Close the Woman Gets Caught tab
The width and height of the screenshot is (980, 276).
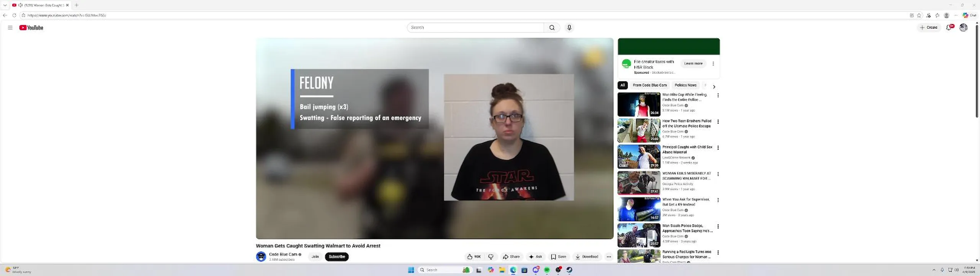67,5
